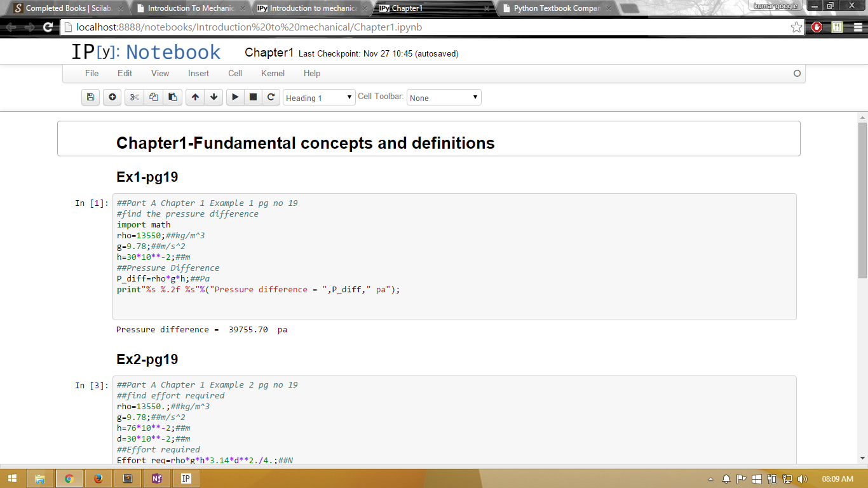Open the Heading 1 cell type dropdown

(319, 98)
